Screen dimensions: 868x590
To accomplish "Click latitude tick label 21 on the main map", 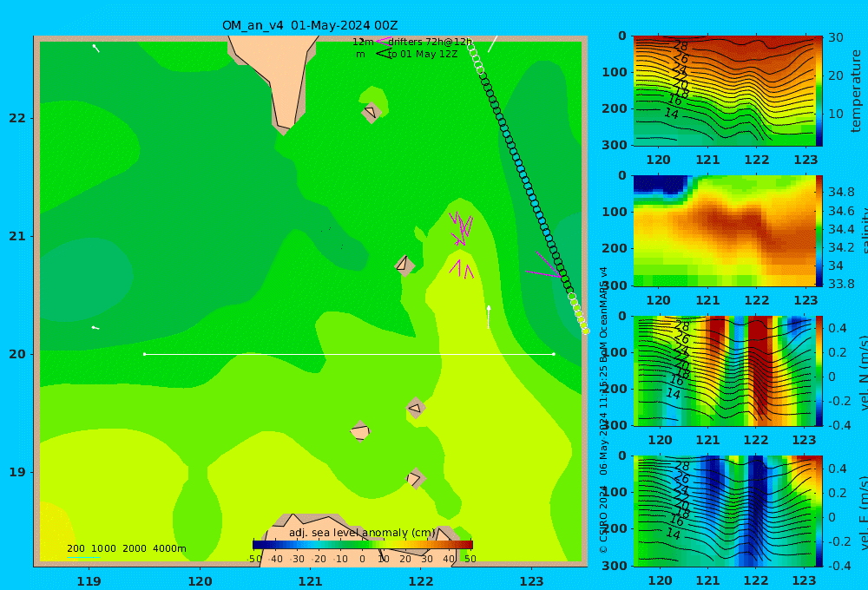I will click(x=16, y=236).
